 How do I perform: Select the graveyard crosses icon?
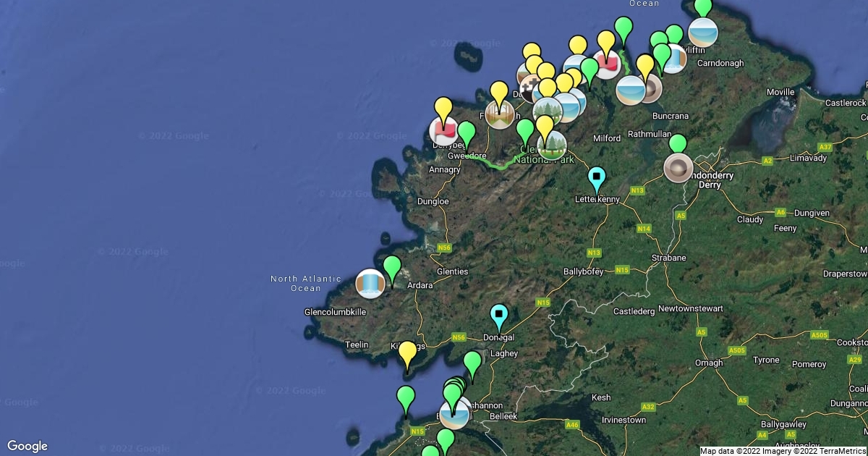[533, 87]
